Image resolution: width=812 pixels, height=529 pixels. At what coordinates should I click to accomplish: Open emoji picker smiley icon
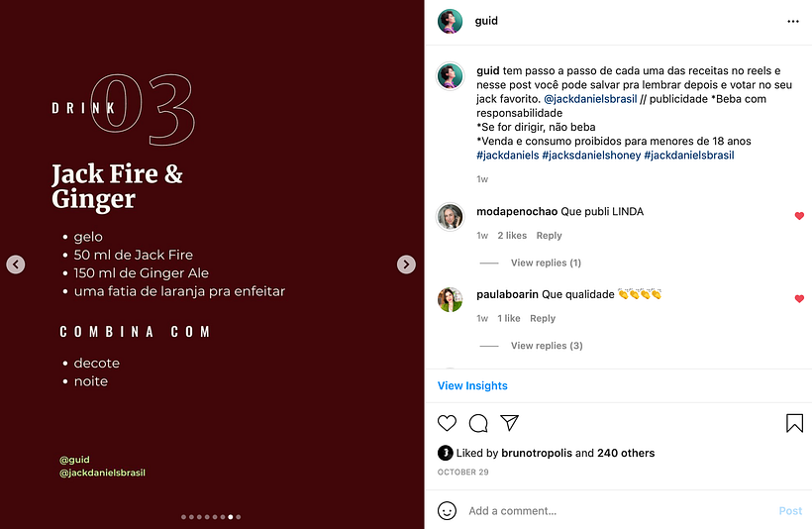pos(447,510)
